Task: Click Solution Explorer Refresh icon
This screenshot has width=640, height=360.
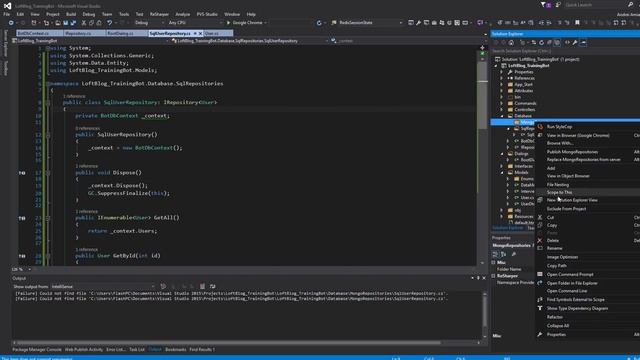Action: (x=542, y=42)
